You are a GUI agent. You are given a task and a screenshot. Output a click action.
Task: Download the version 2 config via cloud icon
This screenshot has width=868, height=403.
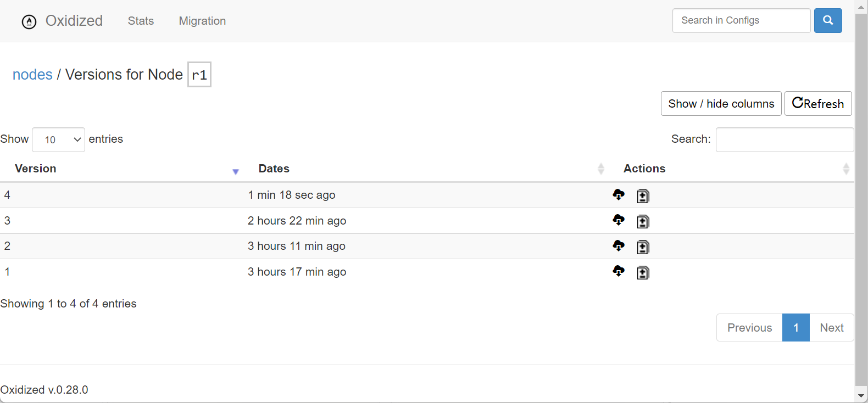point(619,245)
